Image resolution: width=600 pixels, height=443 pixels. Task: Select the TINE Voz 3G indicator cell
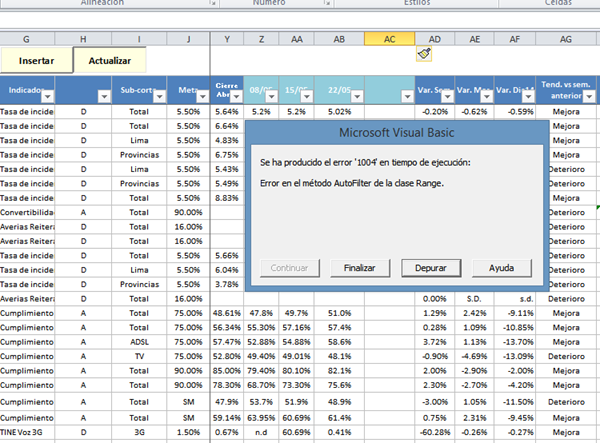click(x=26, y=431)
